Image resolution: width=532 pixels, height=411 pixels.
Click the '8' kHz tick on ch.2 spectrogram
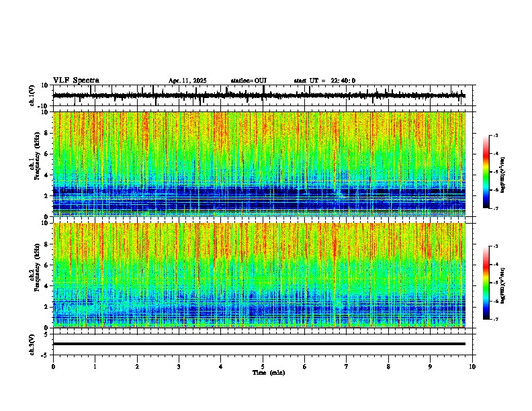pos(46,244)
